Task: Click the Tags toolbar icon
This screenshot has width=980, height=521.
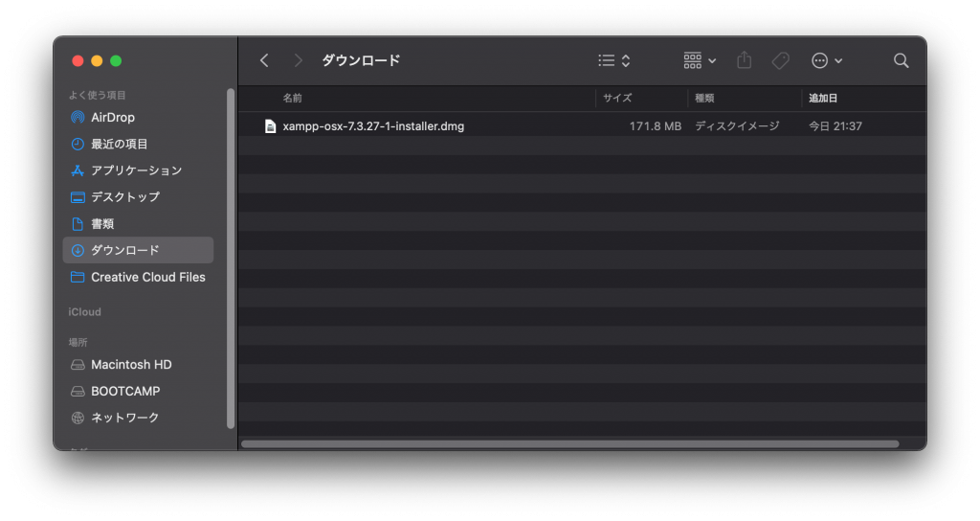Action: [780, 60]
